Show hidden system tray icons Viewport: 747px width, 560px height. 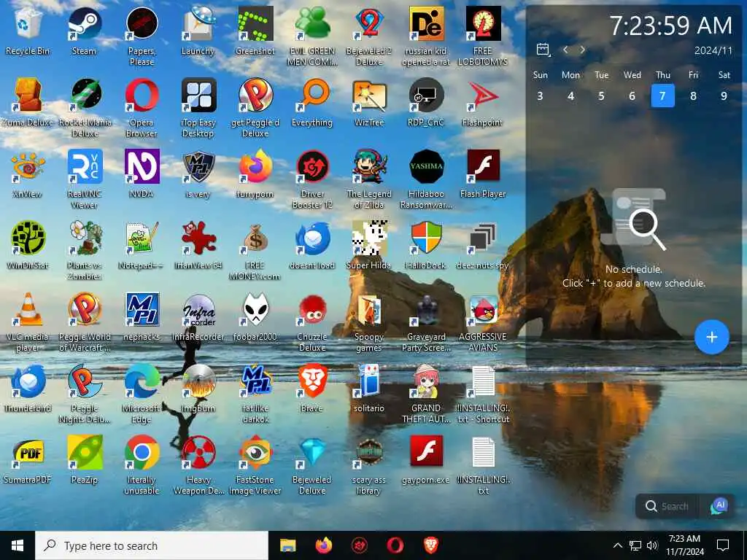(x=617, y=545)
